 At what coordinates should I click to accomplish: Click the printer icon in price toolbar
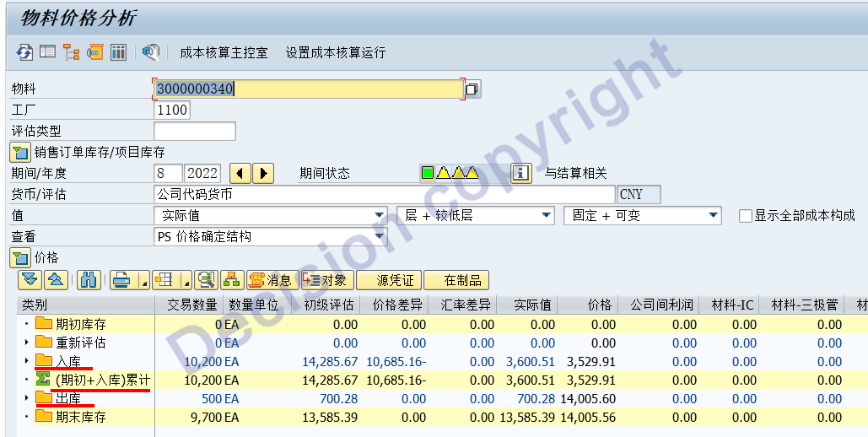(x=121, y=280)
